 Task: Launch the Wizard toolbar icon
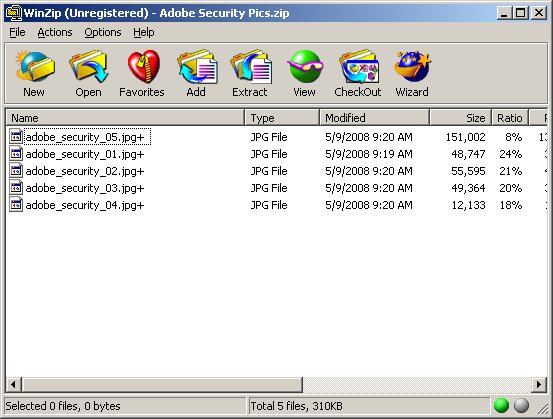pos(412,66)
